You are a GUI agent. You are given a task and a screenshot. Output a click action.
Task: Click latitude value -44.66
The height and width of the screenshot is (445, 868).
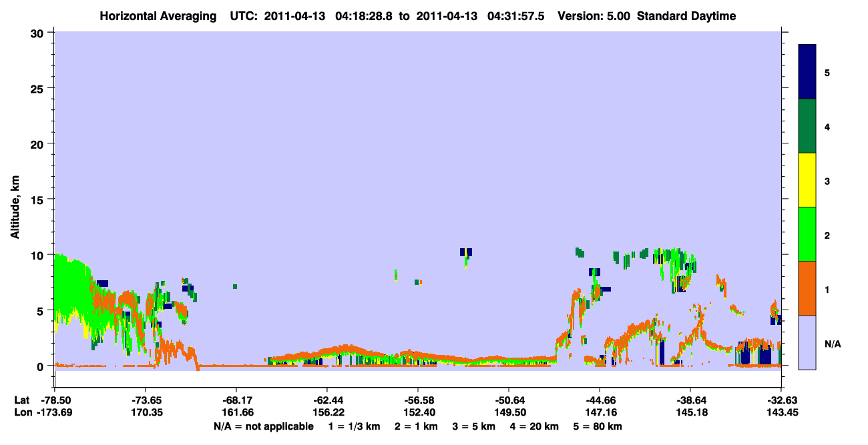point(599,400)
